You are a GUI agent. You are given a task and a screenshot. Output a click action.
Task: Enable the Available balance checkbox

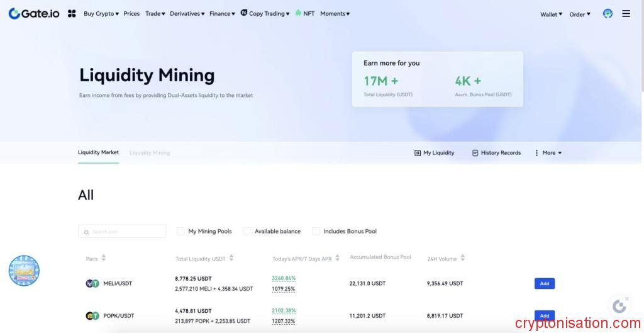pos(247,232)
